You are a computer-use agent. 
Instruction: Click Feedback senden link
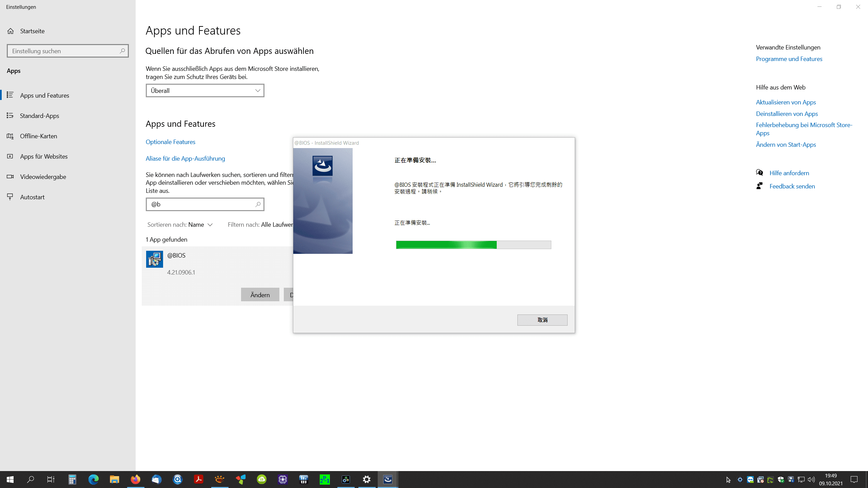pyautogui.click(x=792, y=186)
